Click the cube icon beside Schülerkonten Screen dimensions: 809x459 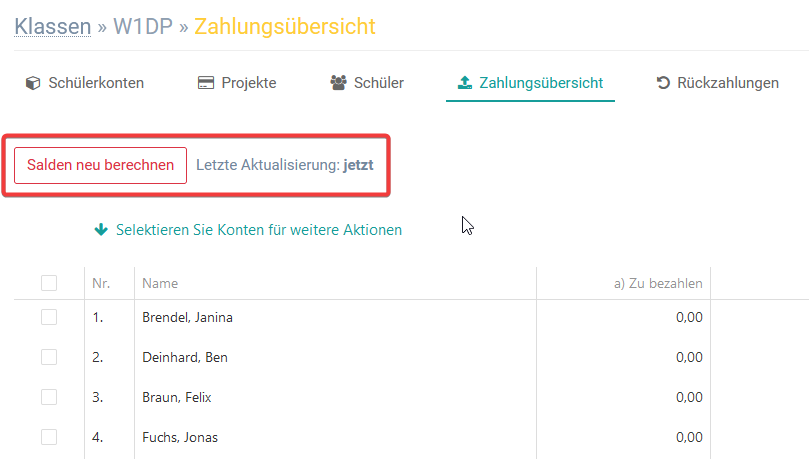point(32,83)
